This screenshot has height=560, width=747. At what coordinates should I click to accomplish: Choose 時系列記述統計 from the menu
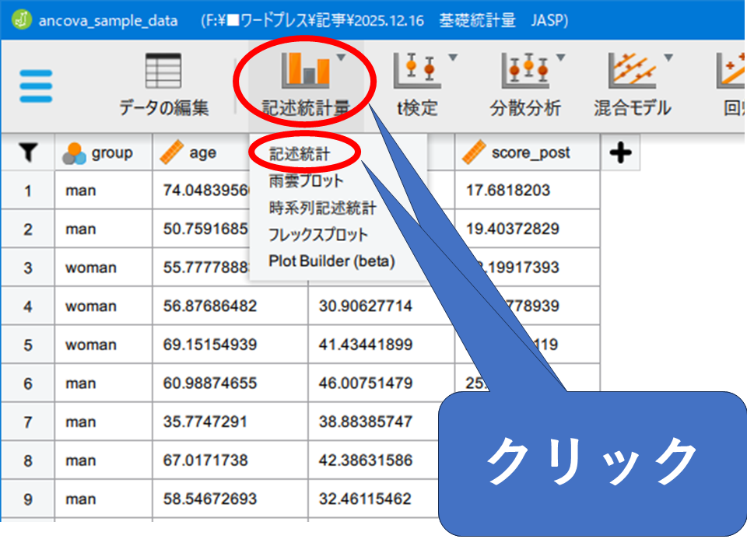[321, 208]
